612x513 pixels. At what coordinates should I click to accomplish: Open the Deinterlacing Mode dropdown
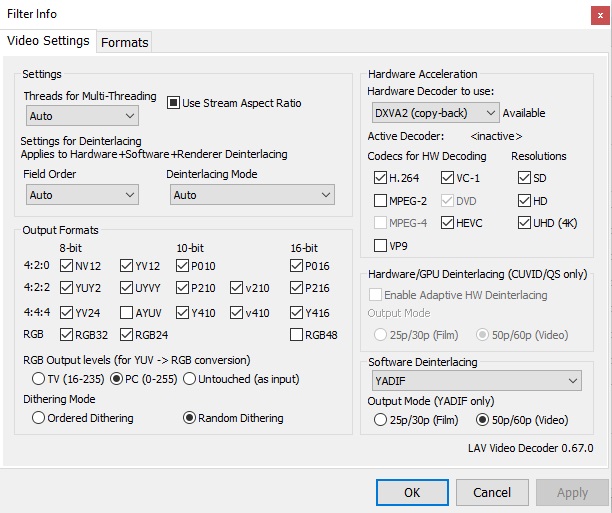(x=249, y=195)
